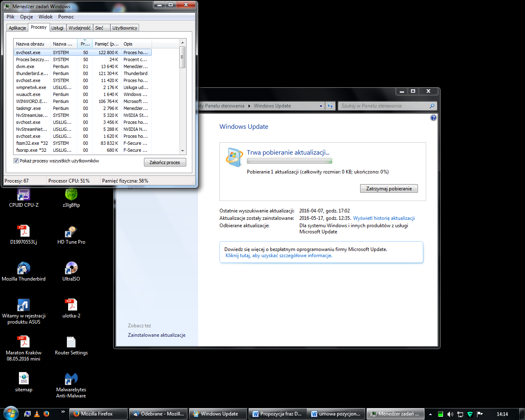Image resolution: width=525 pixels, height=420 pixels.
Task: Click the Mozilla Firefox taskbar button
Action: [98, 414]
